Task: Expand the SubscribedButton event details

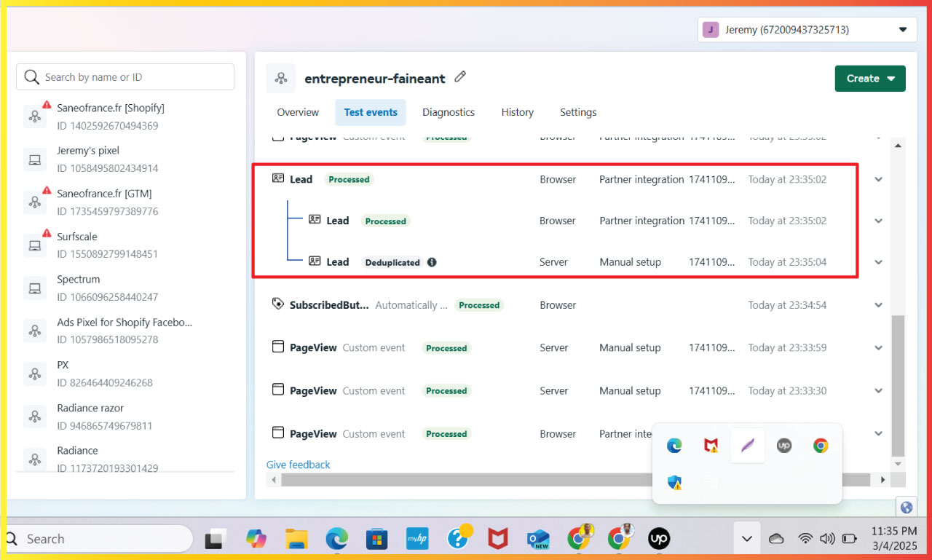Action: 879,305
